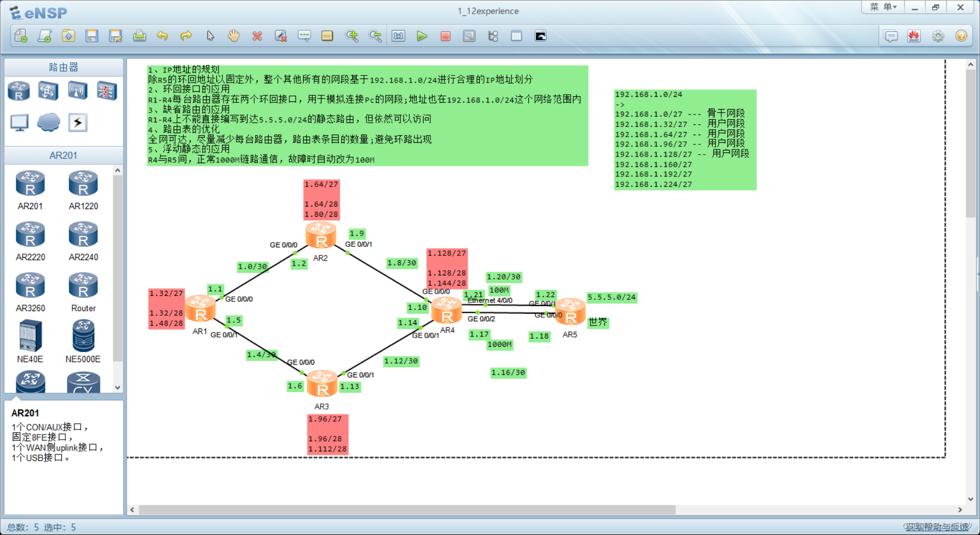
Task: Select router AR2 on the canvas
Action: tap(321, 235)
